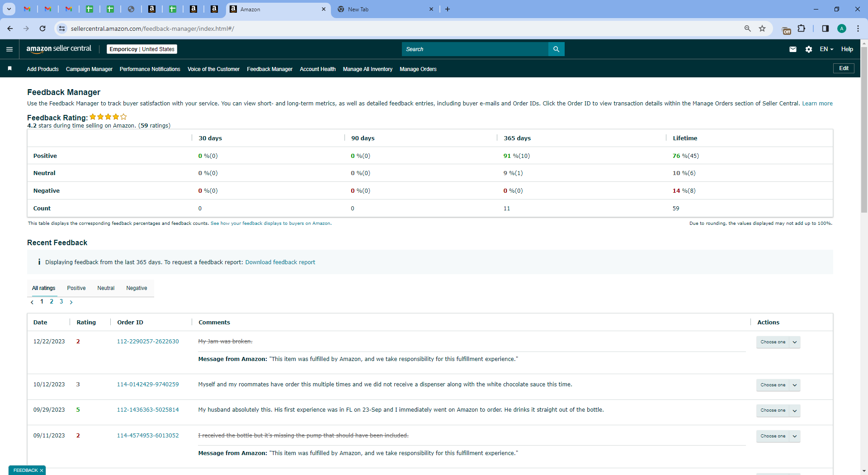
Task: Click the FEEDBACK widget label
Action: tap(26, 470)
